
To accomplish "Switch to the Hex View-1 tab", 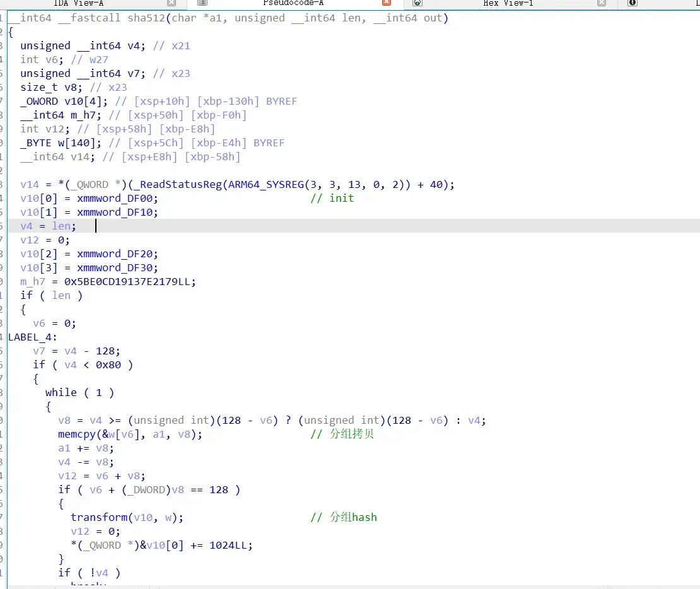I will (508, 3).
